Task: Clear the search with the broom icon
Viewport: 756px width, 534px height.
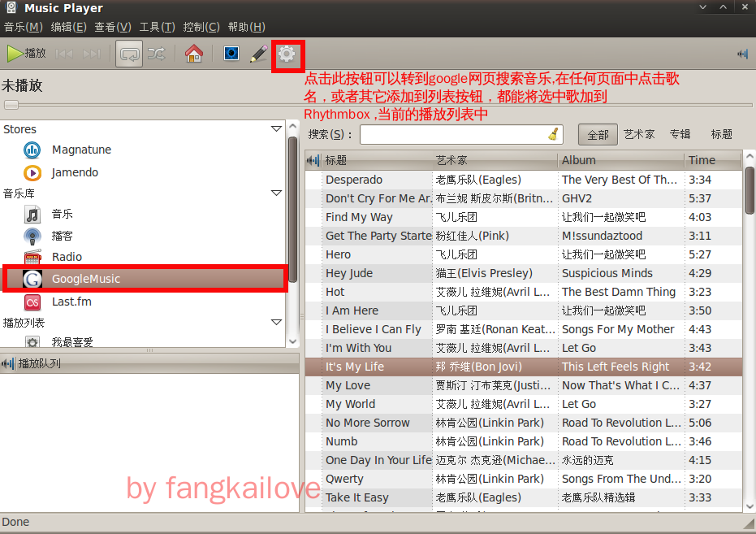Action: pos(554,134)
